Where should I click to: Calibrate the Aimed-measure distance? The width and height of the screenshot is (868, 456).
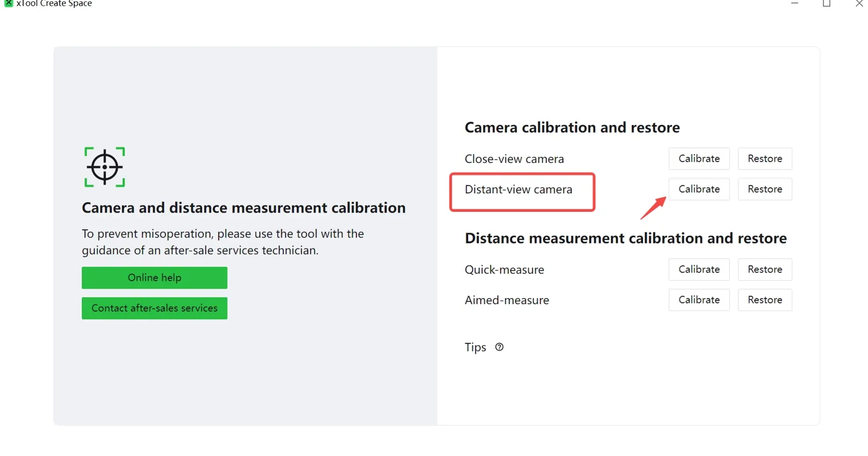[x=699, y=300]
